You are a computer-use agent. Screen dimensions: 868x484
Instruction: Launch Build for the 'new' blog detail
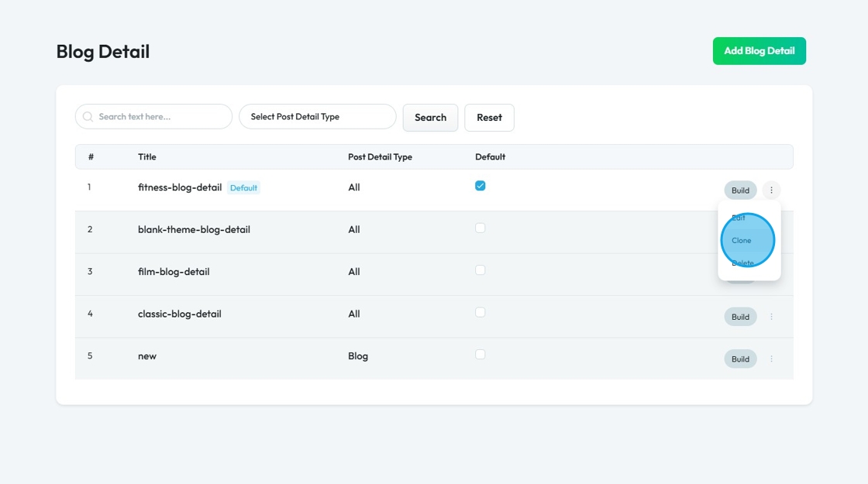pyautogui.click(x=740, y=359)
